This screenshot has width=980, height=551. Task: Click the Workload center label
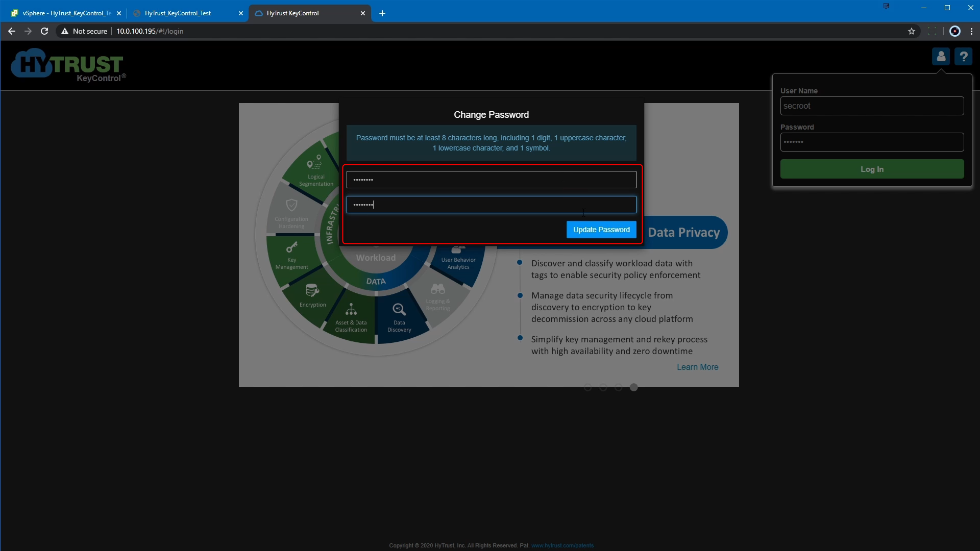(376, 258)
